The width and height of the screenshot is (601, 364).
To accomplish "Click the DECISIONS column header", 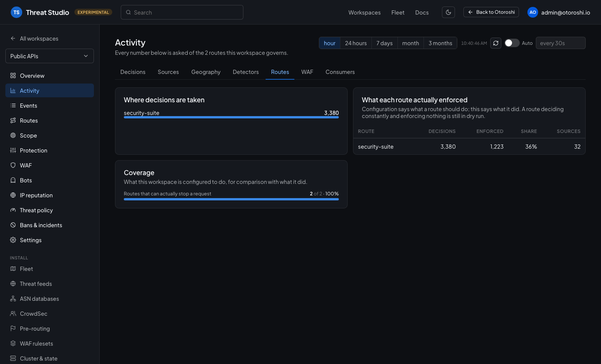I will (x=442, y=131).
